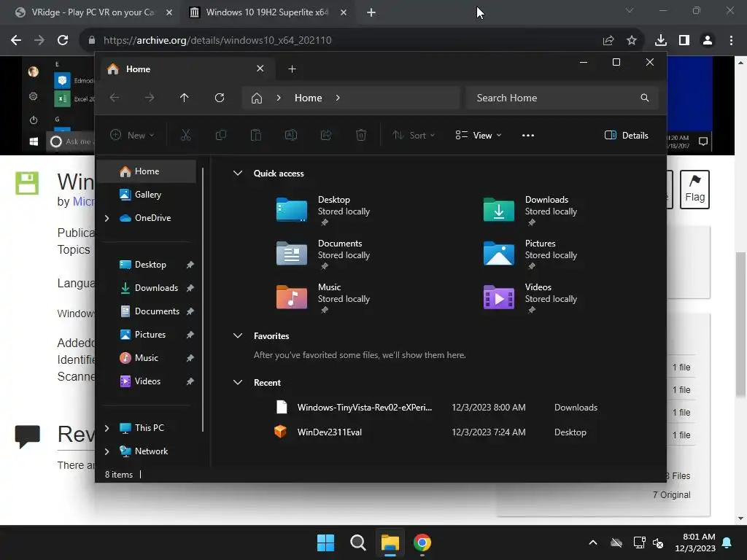Open the Downloads folder in Quick access
Screen dimensions: 747x560
click(530, 210)
